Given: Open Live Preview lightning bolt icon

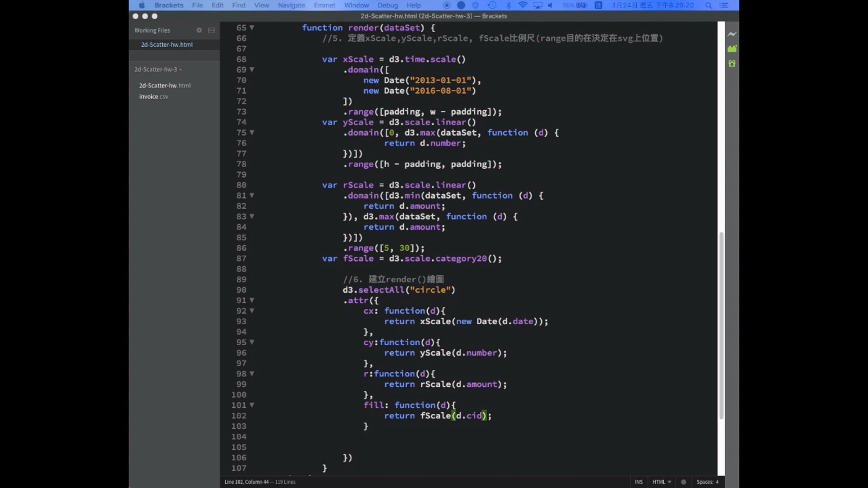Looking at the screenshot, I should 732,34.
